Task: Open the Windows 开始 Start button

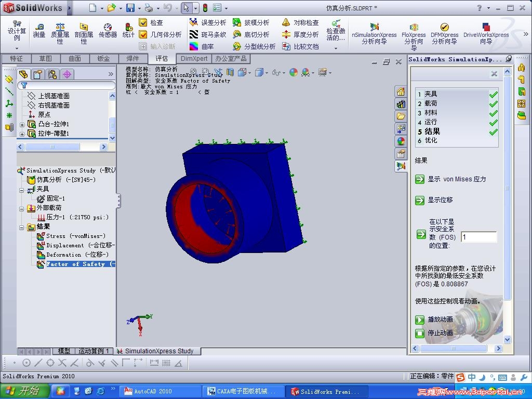Action: pyautogui.click(x=25, y=391)
